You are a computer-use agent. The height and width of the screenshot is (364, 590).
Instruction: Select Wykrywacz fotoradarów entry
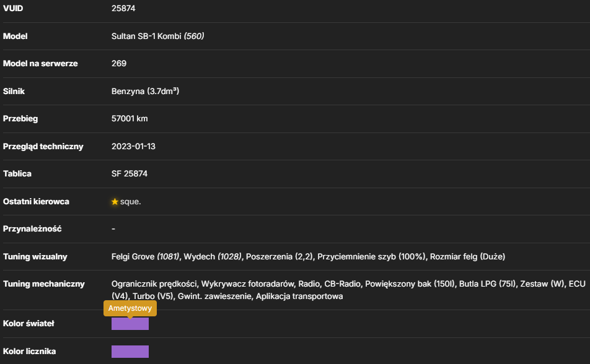(248, 284)
